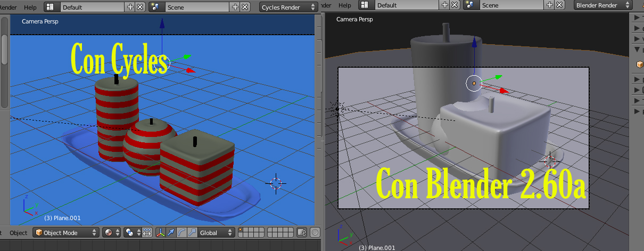Click blue Z axis arrow in Cycles viewport
This screenshot has height=251, width=644.
pos(162,22)
